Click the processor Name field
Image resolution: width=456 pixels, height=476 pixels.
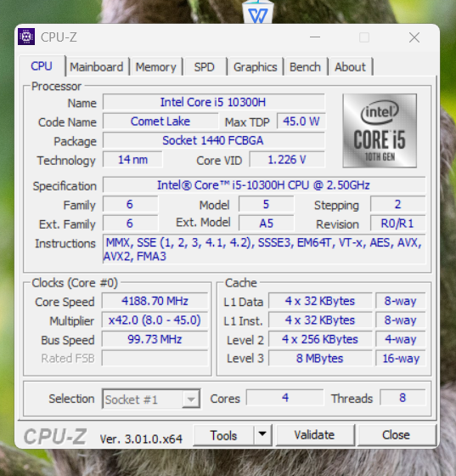(213, 102)
